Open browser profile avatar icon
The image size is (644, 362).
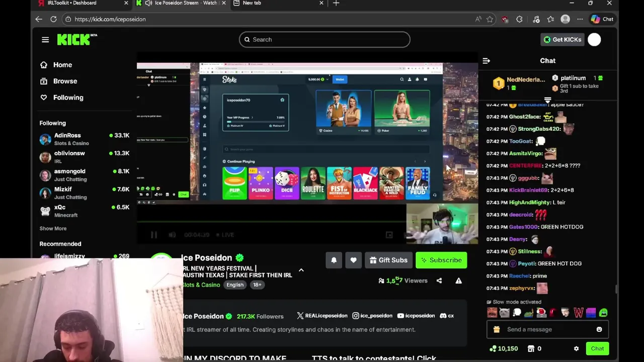click(565, 19)
